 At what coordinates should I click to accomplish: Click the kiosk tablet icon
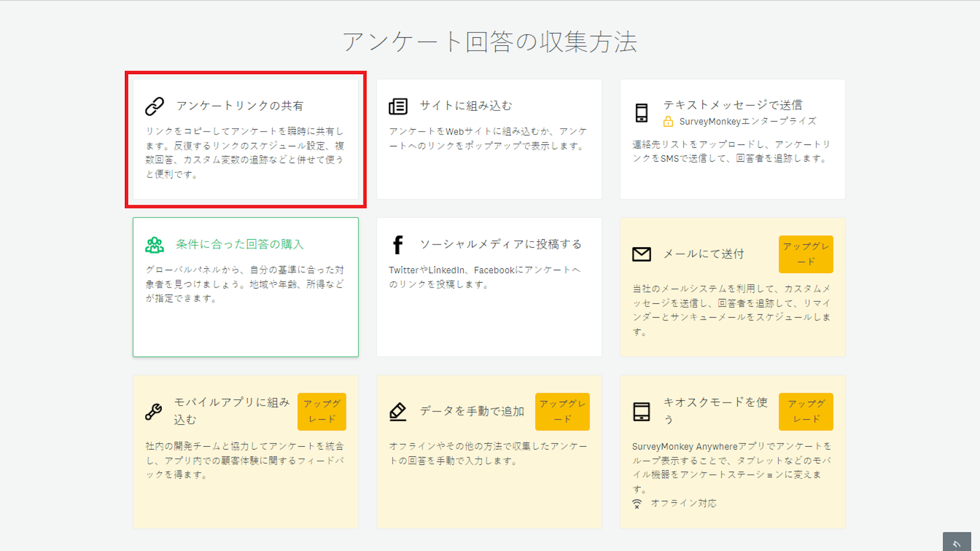(x=641, y=411)
